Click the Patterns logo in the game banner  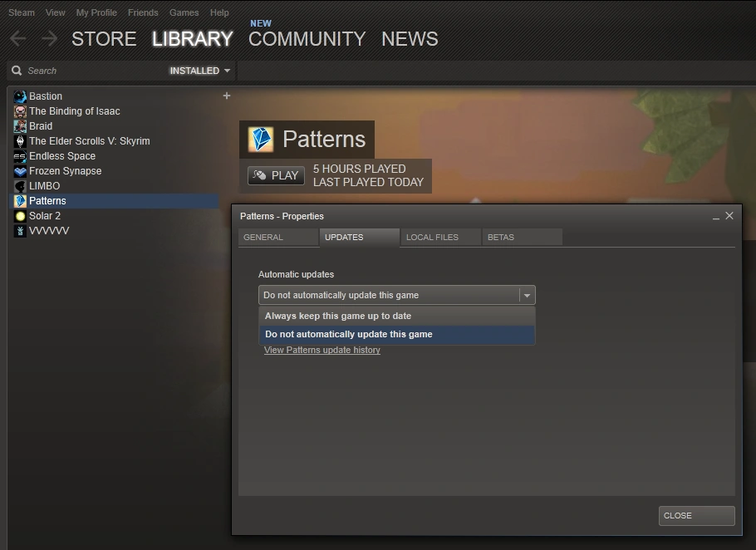(262, 139)
